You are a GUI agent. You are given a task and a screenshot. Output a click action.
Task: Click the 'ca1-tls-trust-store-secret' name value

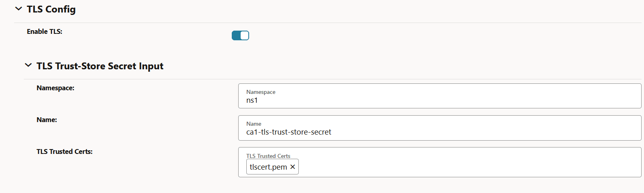pos(289,132)
